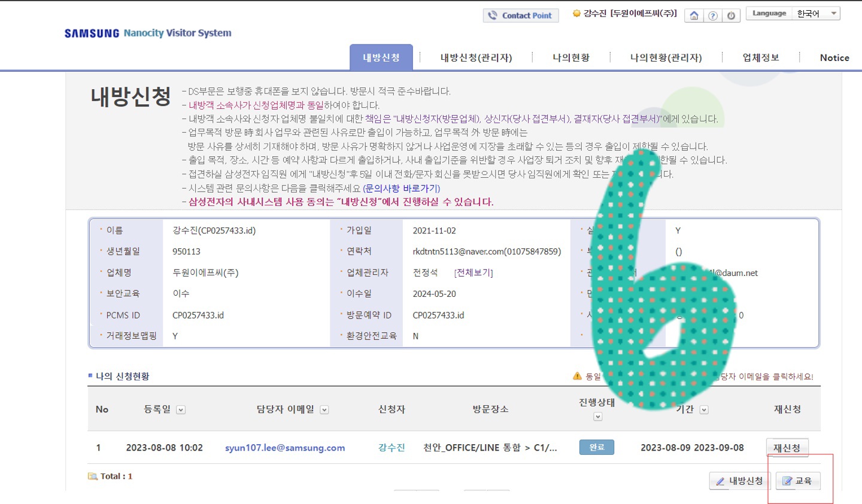
Task: Open the Language dropdown showing 한국어
Action: tap(817, 13)
